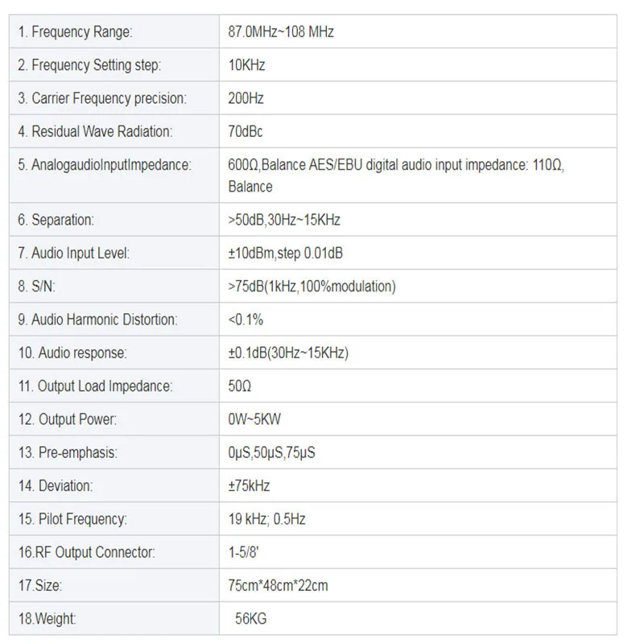Select the 87.0MHz~108 MHz value
Viewport: 644px width, 644px height.
pyautogui.click(x=281, y=32)
